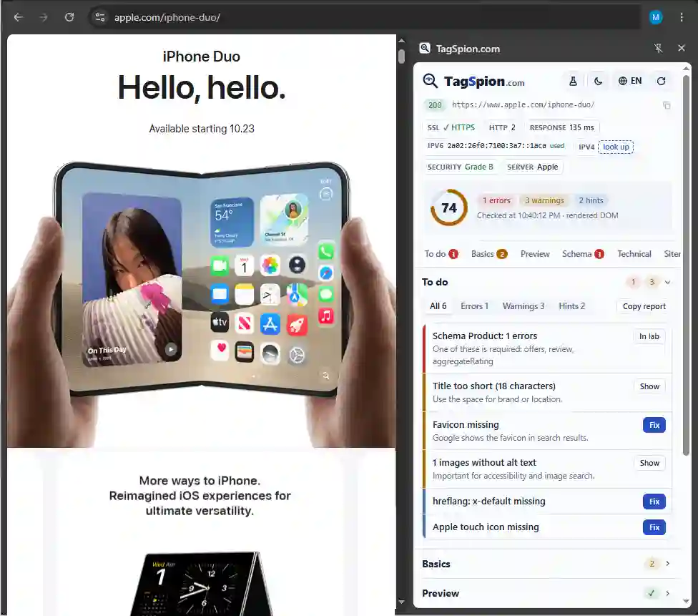Image resolution: width=698 pixels, height=616 pixels.
Task: Switch to the Basics tab
Action: click(x=488, y=254)
